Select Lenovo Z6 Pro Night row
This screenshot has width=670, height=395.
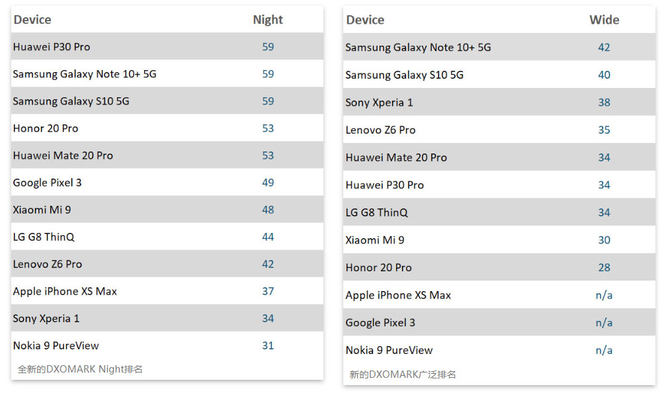(x=167, y=264)
